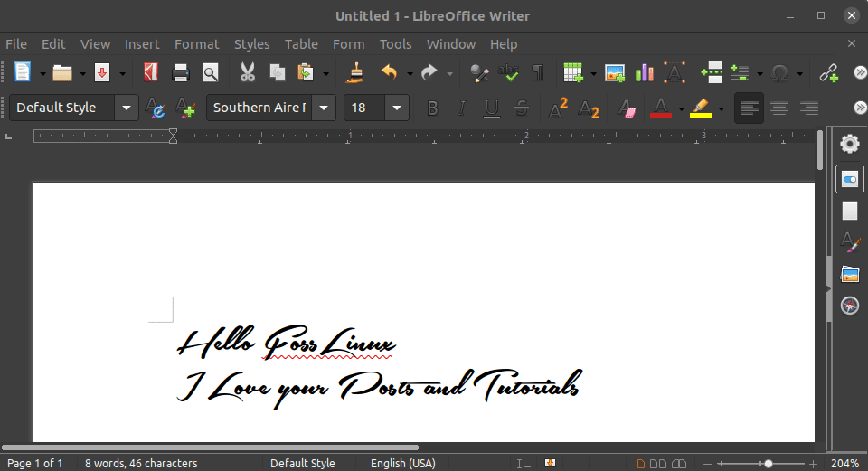Screen dimensions: 868x471
Task: Open a file using the folder icon
Action: [x=62, y=72]
